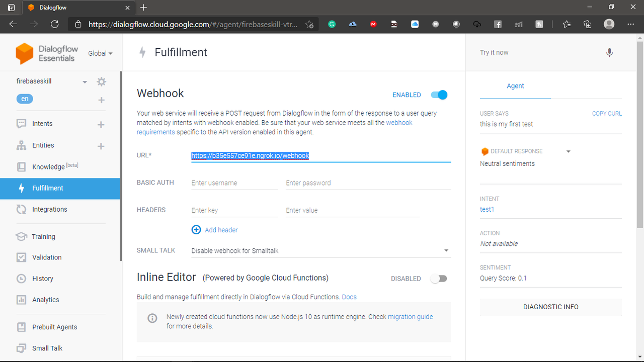This screenshot has height=362, width=644.
Task: Click the Diagnostic Info button
Action: pos(550,307)
